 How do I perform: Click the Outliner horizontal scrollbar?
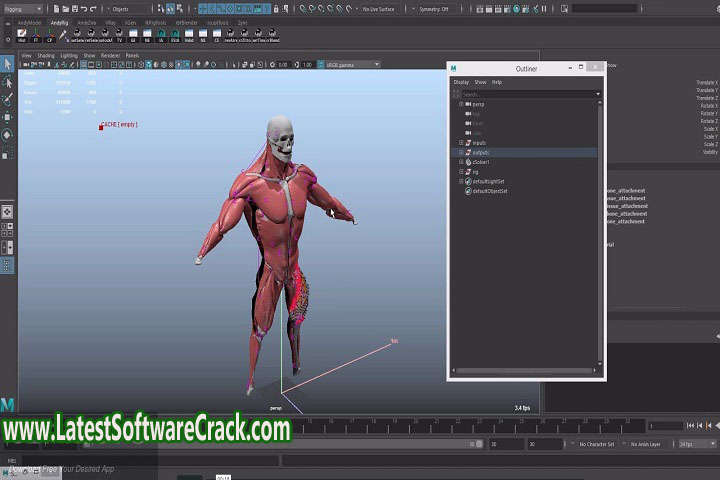(x=524, y=370)
